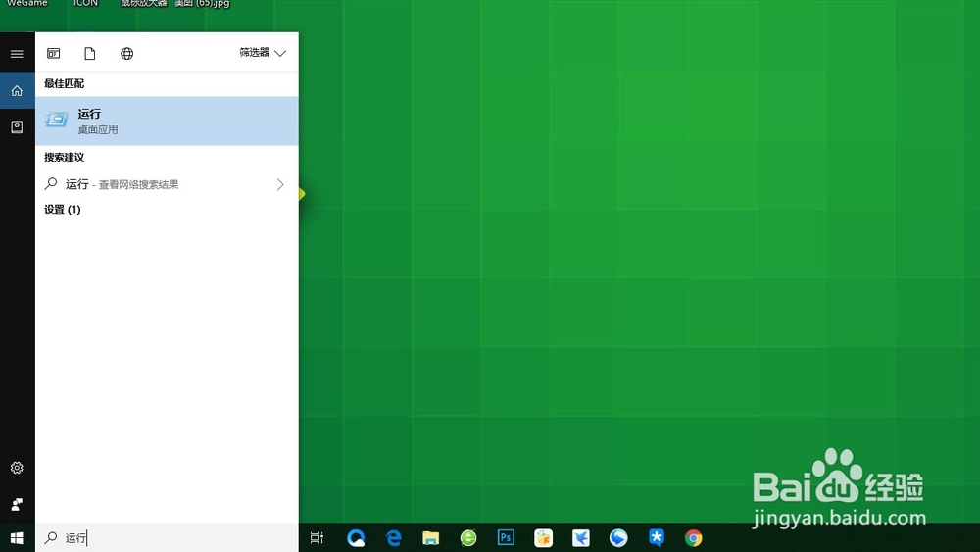The height and width of the screenshot is (552, 980).
Task: Select the 最佳匹配 heading text
Action: pyautogui.click(x=64, y=83)
